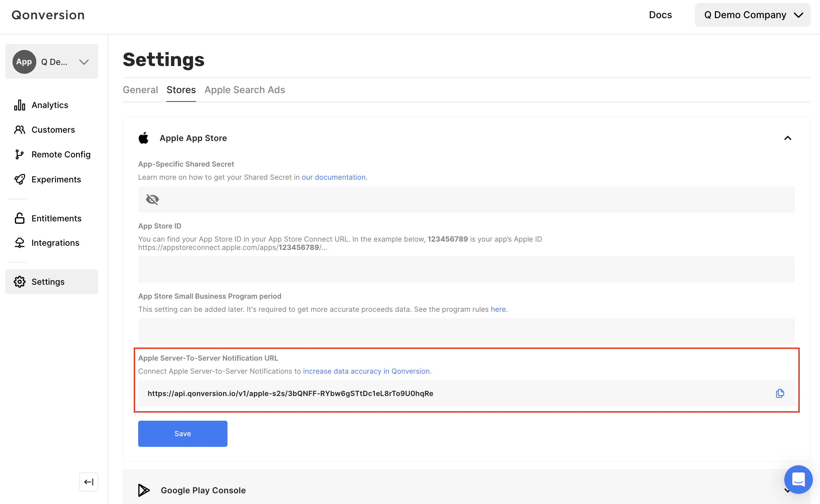The height and width of the screenshot is (504, 820).
Task: Open Docs in the top bar
Action: point(660,15)
